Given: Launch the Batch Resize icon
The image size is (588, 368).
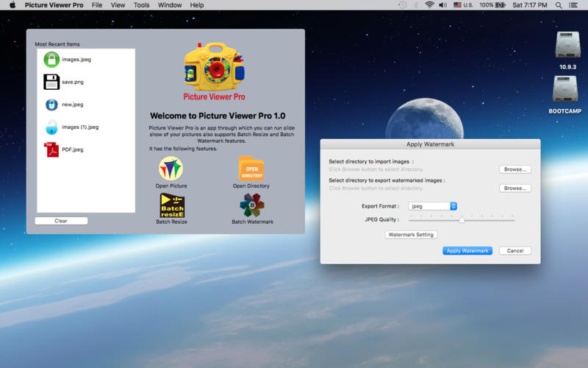Looking at the screenshot, I should click(x=172, y=205).
